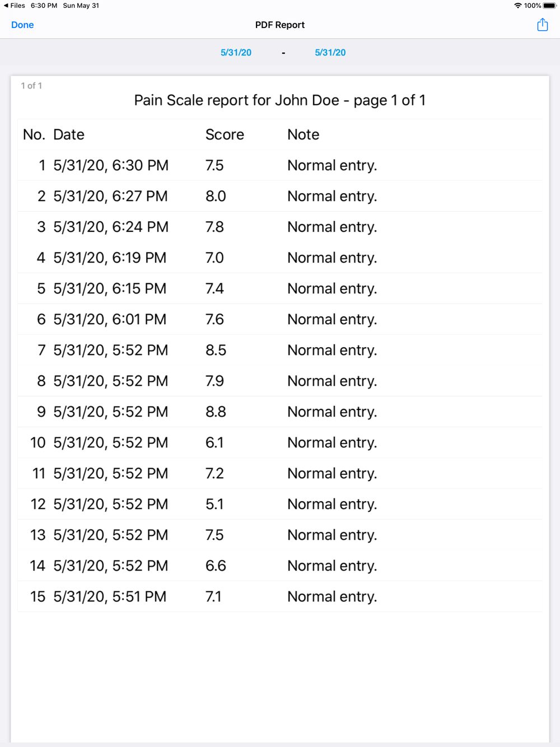Tap the battery icon in the status bar
The image size is (560, 747).
549,6
